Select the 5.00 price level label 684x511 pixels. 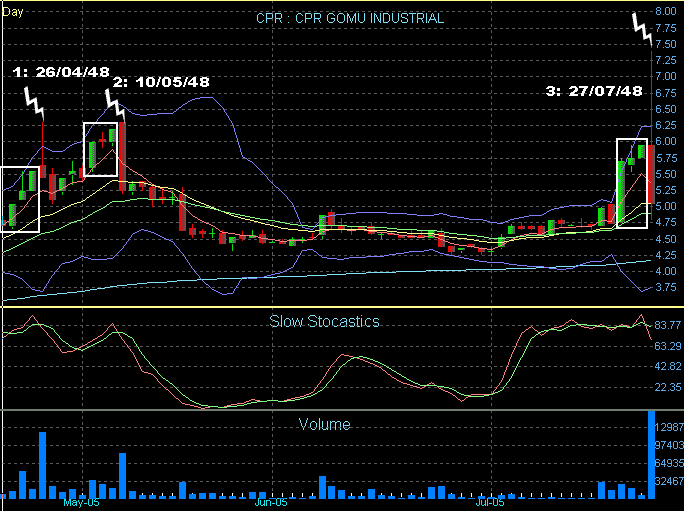[x=666, y=206]
